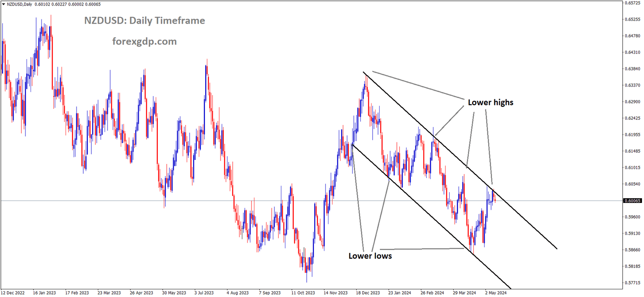The height and width of the screenshot is (297, 644).
Task: Click the 17 Feb 2023 date label
Action: point(77,293)
